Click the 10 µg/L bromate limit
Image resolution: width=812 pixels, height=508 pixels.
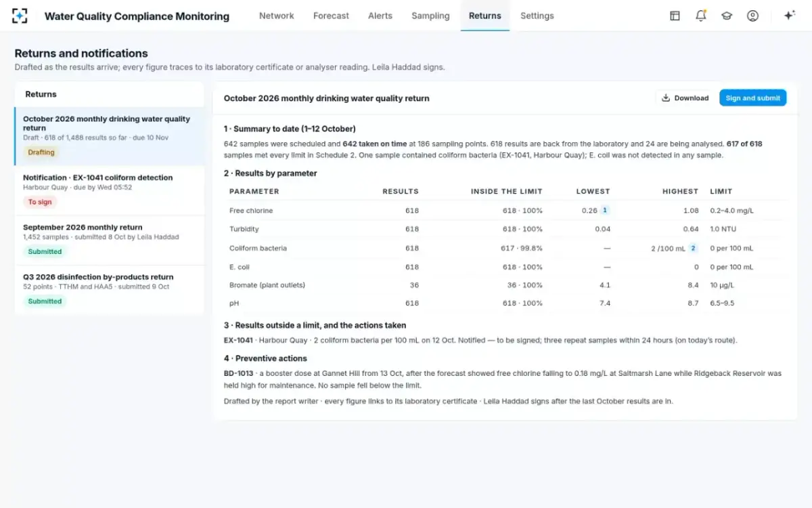coord(722,285)
